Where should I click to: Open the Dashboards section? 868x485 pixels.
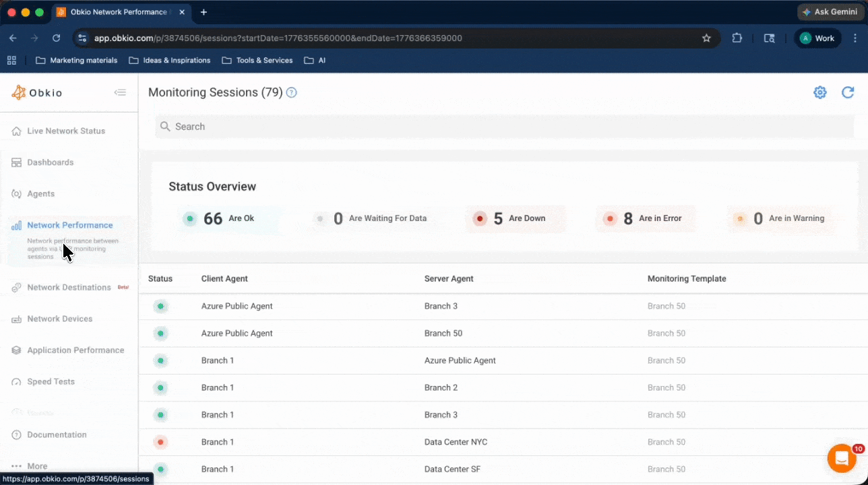[50, 162]
